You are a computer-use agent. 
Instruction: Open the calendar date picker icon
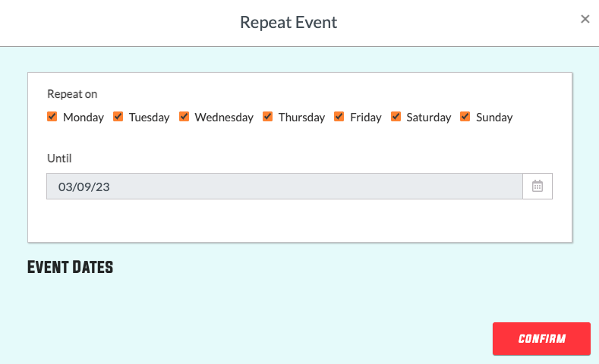[538, 186]
